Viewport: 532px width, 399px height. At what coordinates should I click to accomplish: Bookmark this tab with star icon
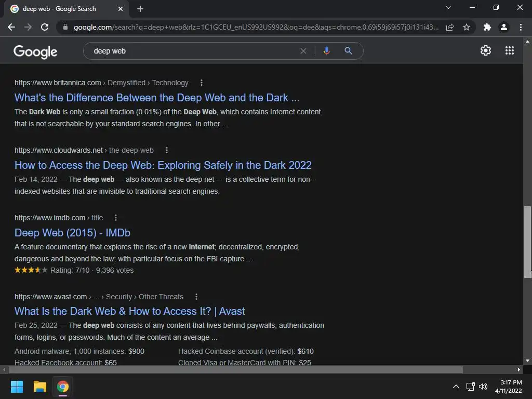pyautogui.click(x=467, y=27)
